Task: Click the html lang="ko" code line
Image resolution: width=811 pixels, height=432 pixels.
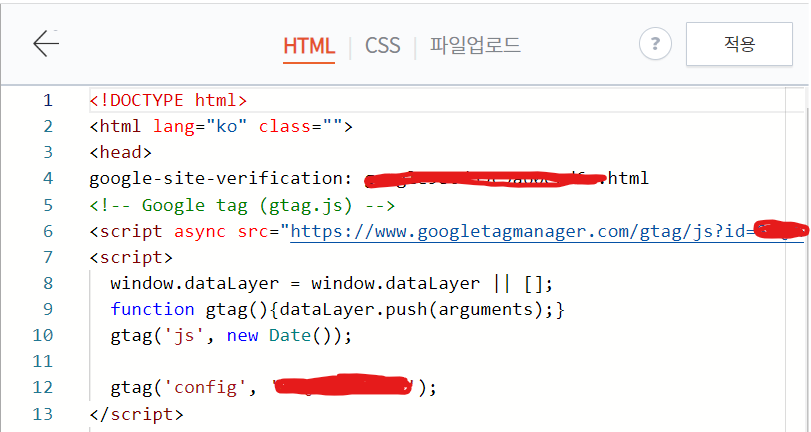Action: 221,126
